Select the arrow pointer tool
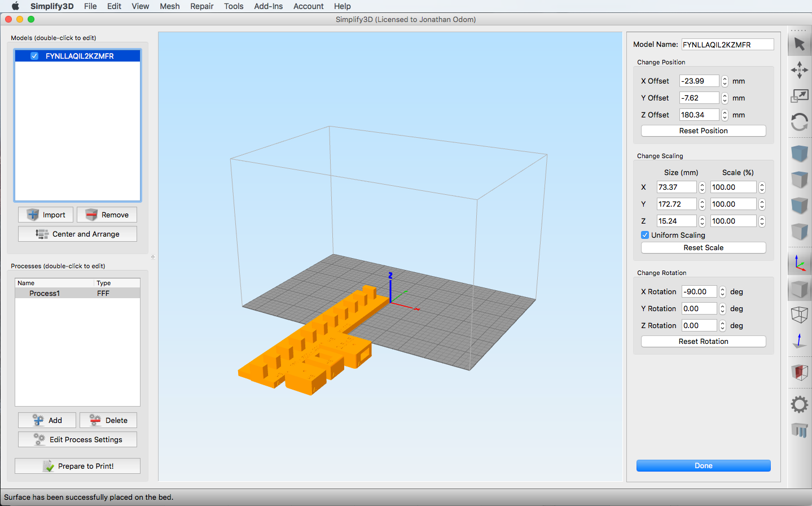812x506 pixels. click(x=799, y=44)
